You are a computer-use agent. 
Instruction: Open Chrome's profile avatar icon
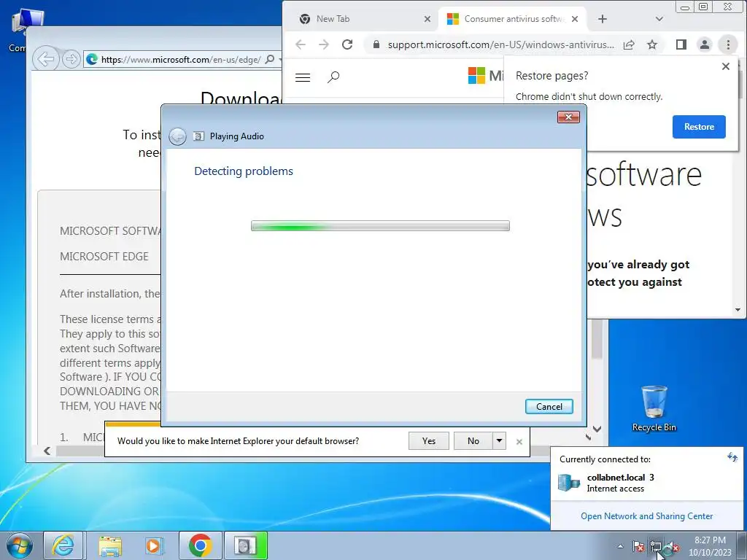(705, 44)
